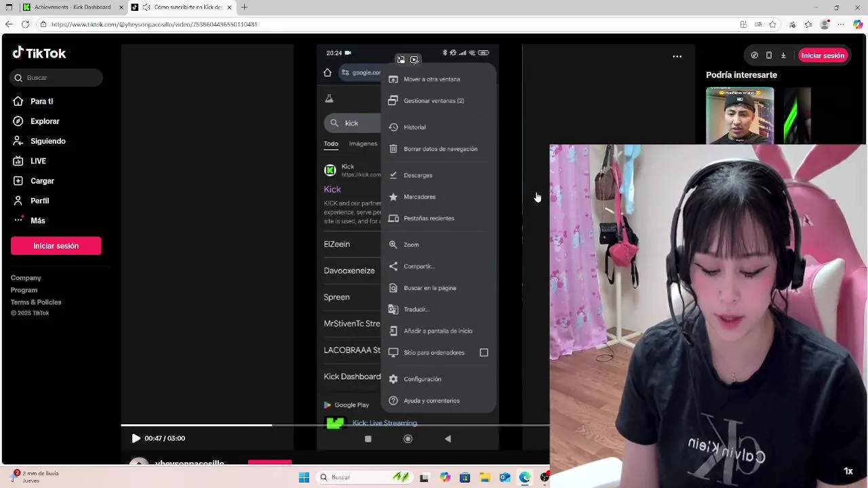The image size is (868, 488).
Task: Open Outlook from the taskbar
Action: pos(505,478)
